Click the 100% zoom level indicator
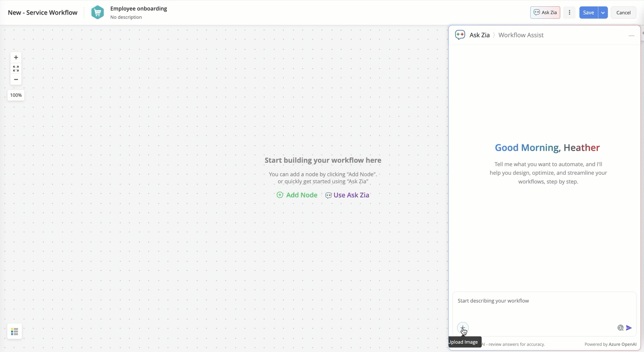Viewport: 644px width, 352px height. [x=16, y=95]
